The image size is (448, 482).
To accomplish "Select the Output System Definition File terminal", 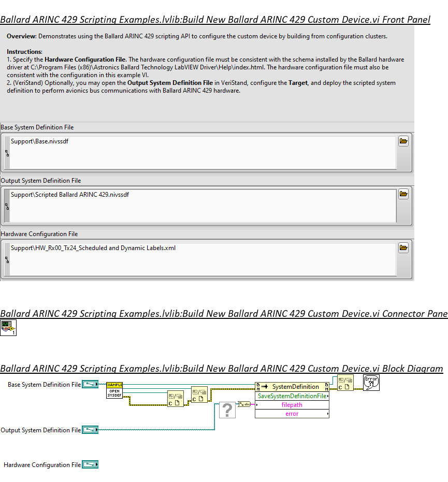I will tap(90, 430).
